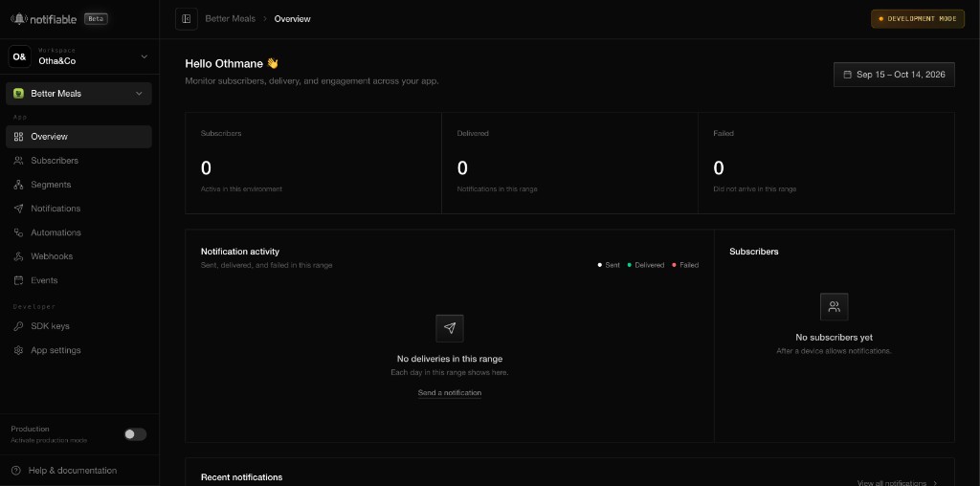The image size is (980, 486).
Task: Click the orange dot in Development Mode badge
Action: click(x=881, y=19)
